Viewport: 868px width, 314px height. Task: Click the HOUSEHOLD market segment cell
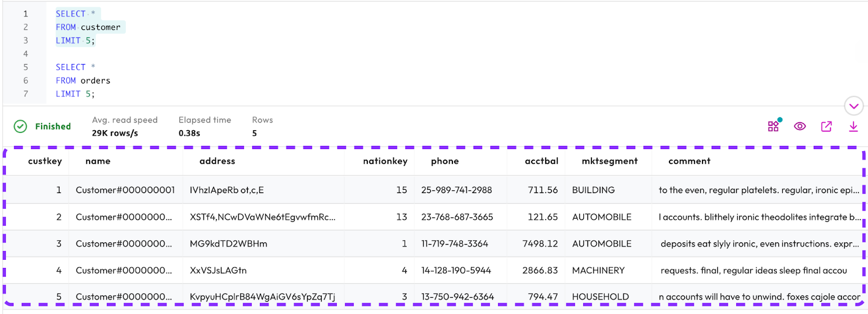pyautogui.click(x=600, y=297)
